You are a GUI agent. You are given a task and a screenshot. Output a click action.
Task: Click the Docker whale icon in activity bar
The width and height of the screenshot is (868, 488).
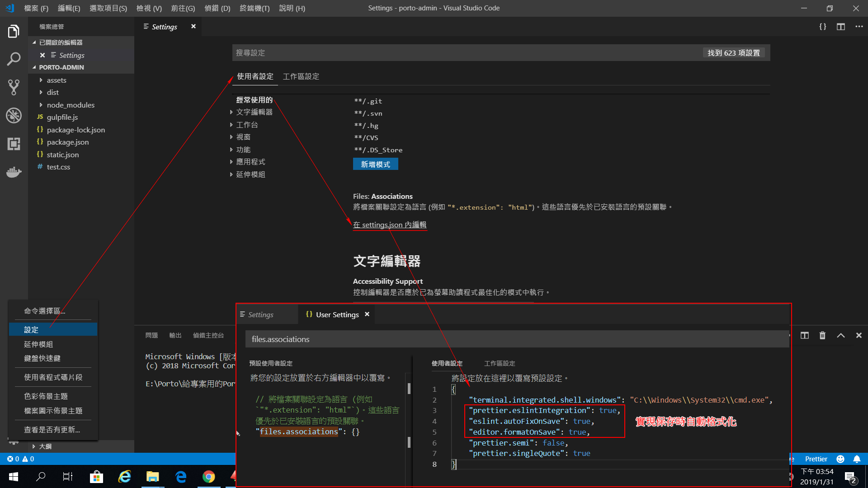pyautogui.click(x=14, y=172)
